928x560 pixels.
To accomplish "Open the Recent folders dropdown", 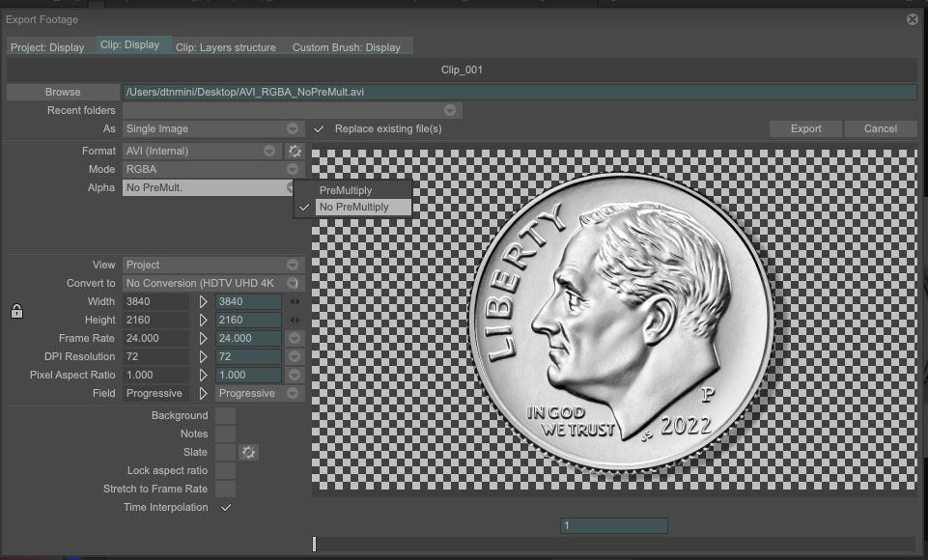I will 293,111.
